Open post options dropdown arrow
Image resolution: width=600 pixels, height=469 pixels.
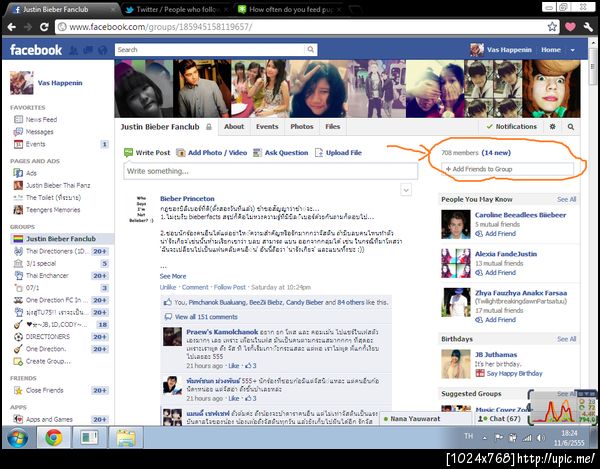tap(406, 189)
